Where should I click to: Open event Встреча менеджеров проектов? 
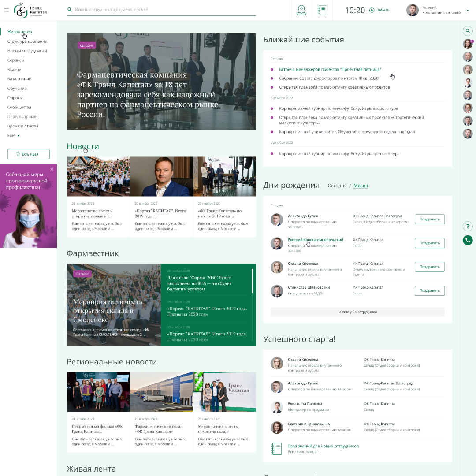pos(330,69)
